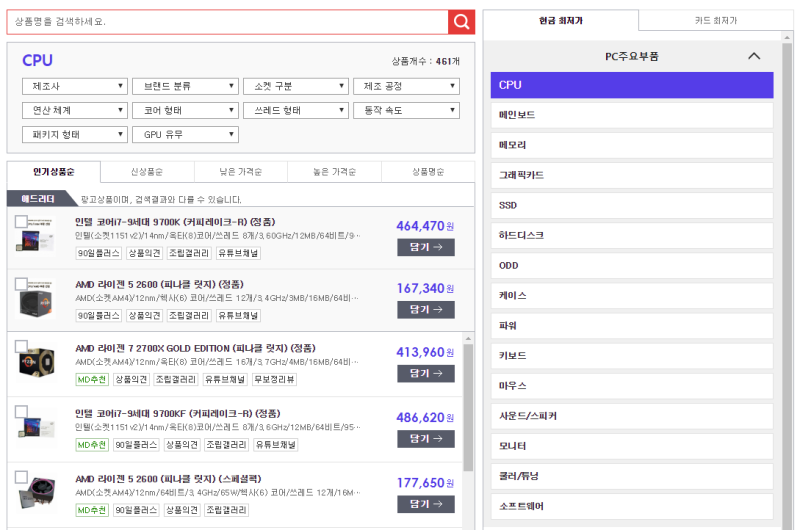Select 쿨러/튜닝 category
Screen dimensions: 800x530
point(632,476)
